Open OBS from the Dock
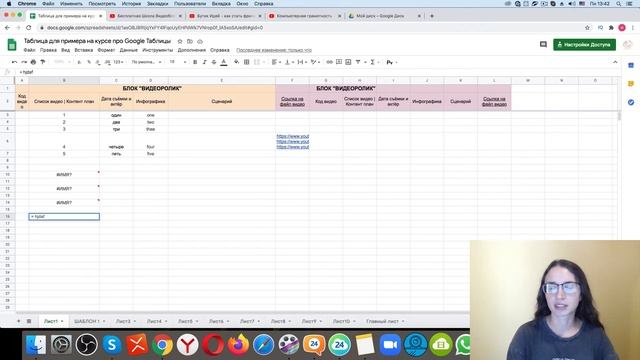This screenshot has height=360, width=640. (x=86, y=344)
